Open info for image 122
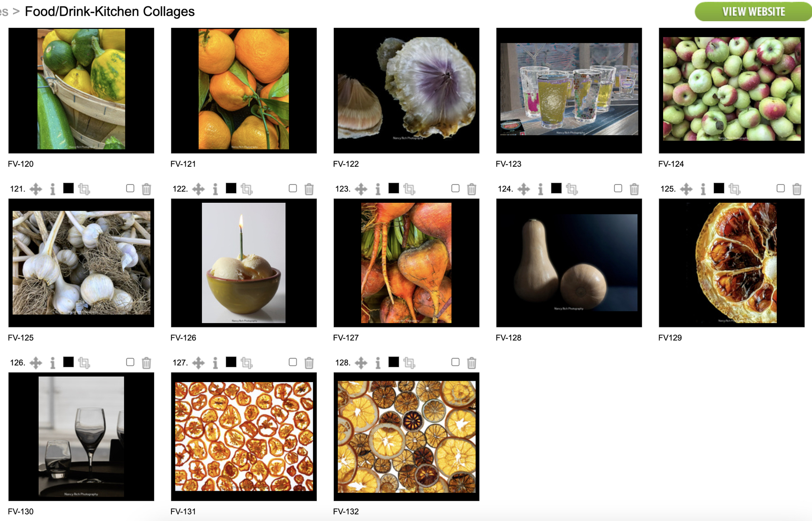The height and width of the screenshot is (521, 812). tap(215, 189)
